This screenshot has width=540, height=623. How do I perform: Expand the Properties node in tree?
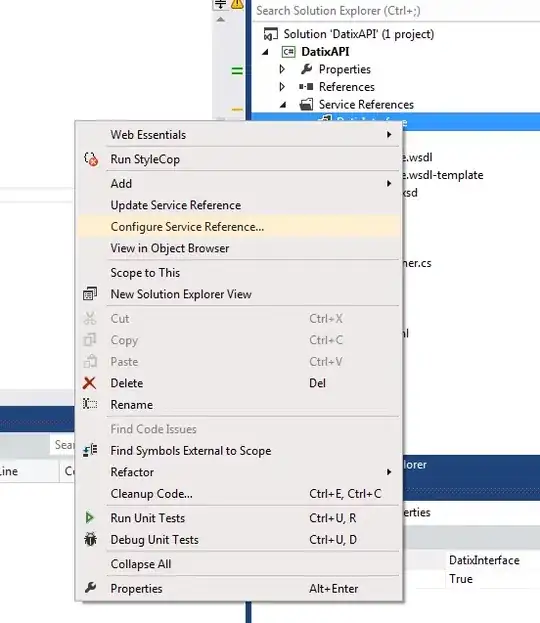282,69
